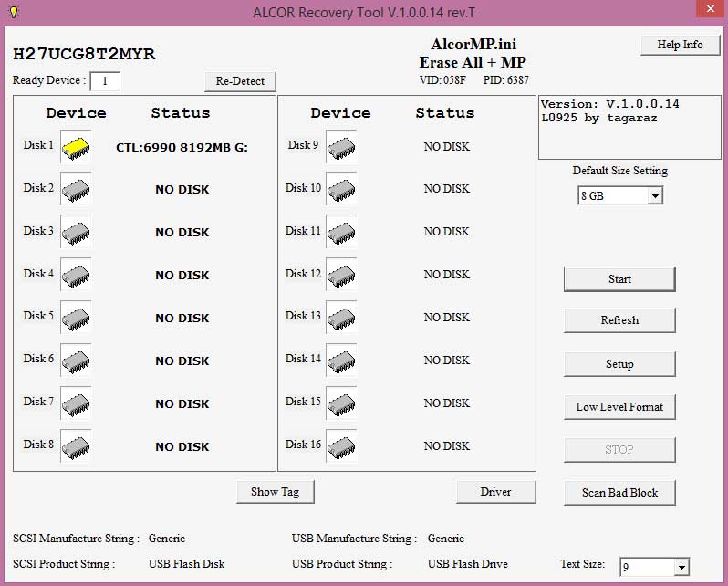Click Scan Bad Block
The image size is (728, 586).
[x=619, y=493]
